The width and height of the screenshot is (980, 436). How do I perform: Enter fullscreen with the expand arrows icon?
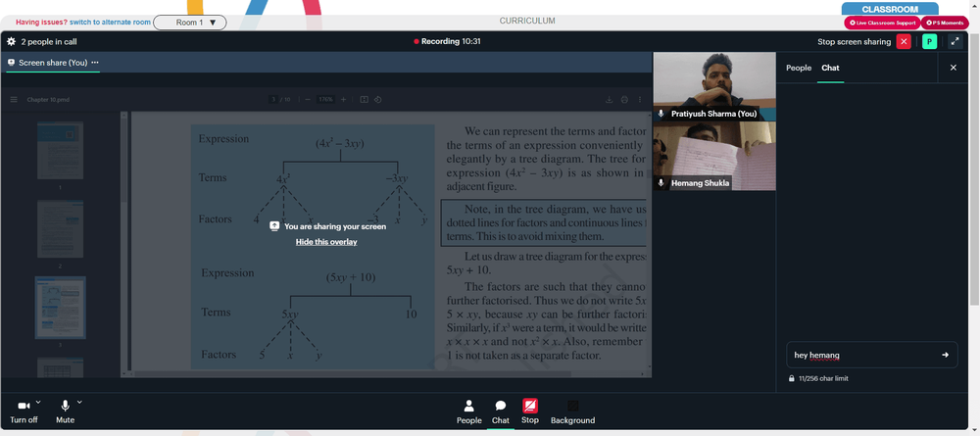(955, 42)
